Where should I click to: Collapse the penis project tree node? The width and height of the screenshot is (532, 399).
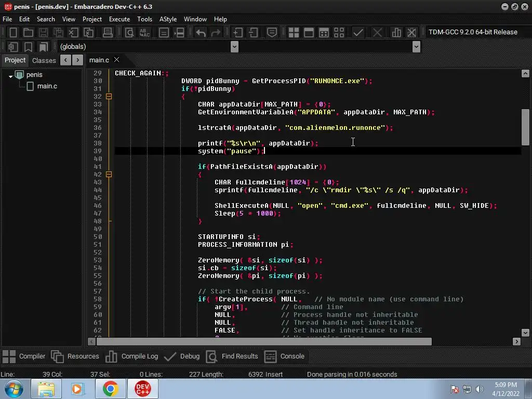10,76
